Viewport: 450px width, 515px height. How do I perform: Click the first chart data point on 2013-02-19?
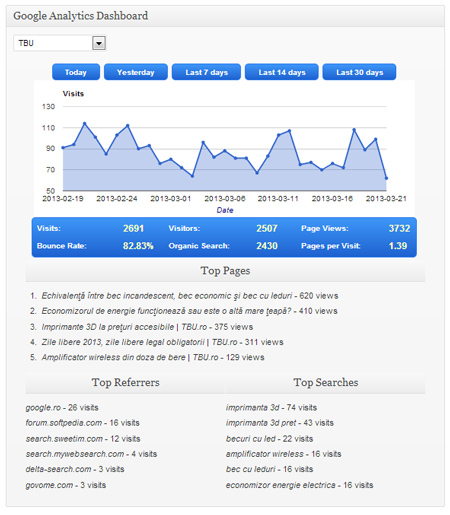63,148
